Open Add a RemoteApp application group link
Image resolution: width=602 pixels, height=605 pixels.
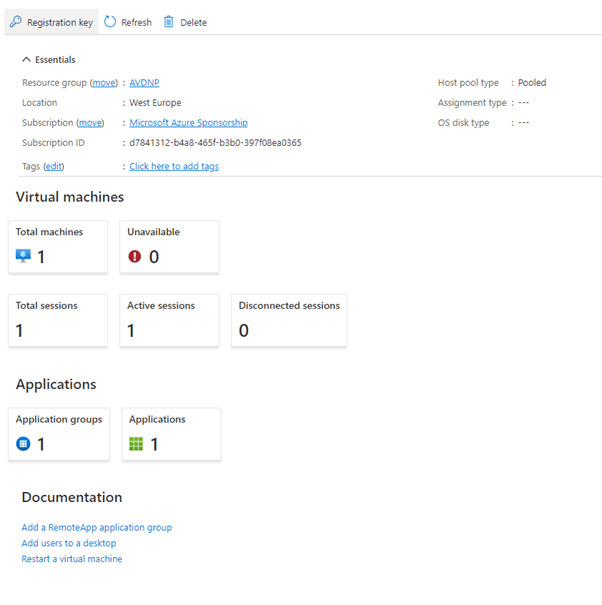(x=97, y=527)
